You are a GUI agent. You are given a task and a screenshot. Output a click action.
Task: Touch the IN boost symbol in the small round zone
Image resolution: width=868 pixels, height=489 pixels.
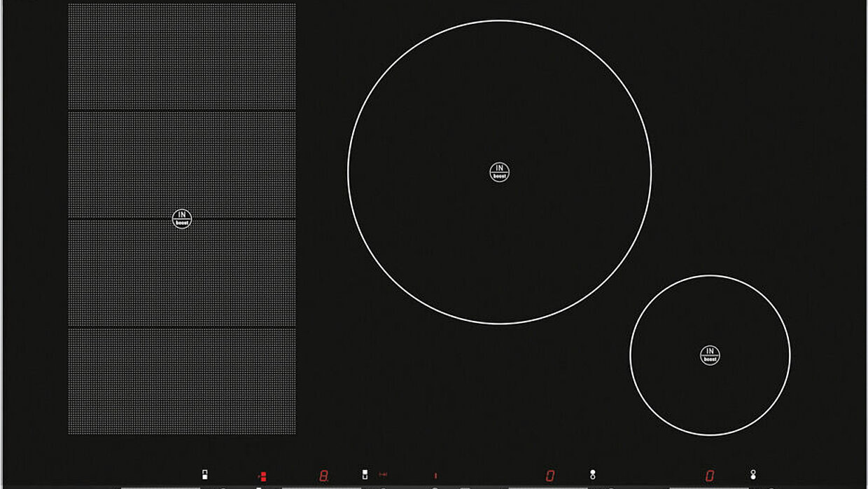[710, 355]
